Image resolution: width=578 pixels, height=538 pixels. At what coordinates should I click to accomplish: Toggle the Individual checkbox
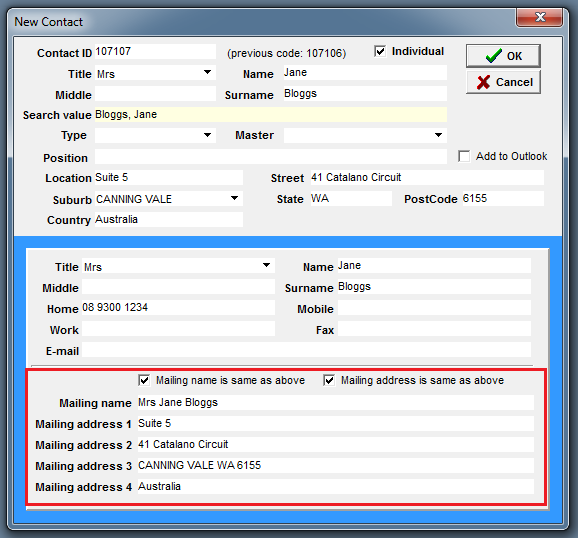(380, 51)
